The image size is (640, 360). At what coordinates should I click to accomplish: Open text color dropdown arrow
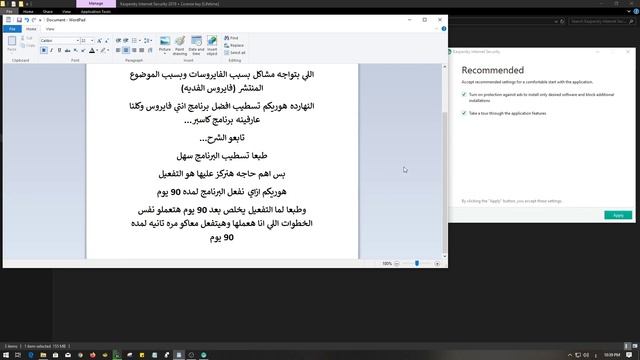pos(97,50)
